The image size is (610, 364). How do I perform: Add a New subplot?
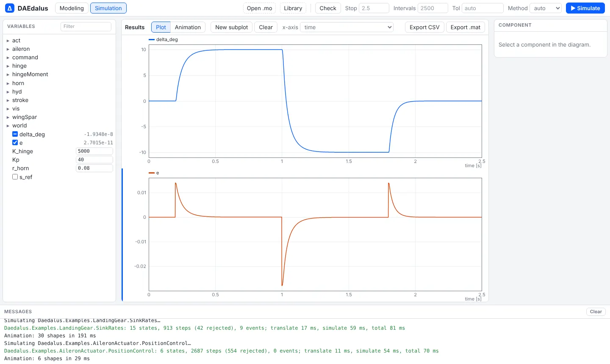point(232,27)
